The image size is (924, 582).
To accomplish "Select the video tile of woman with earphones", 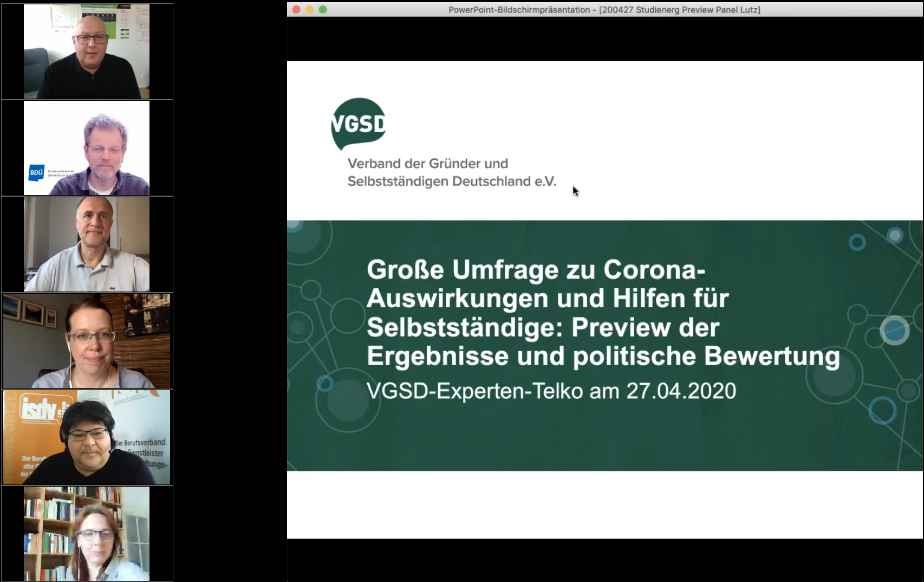I will tap(87, 341).
